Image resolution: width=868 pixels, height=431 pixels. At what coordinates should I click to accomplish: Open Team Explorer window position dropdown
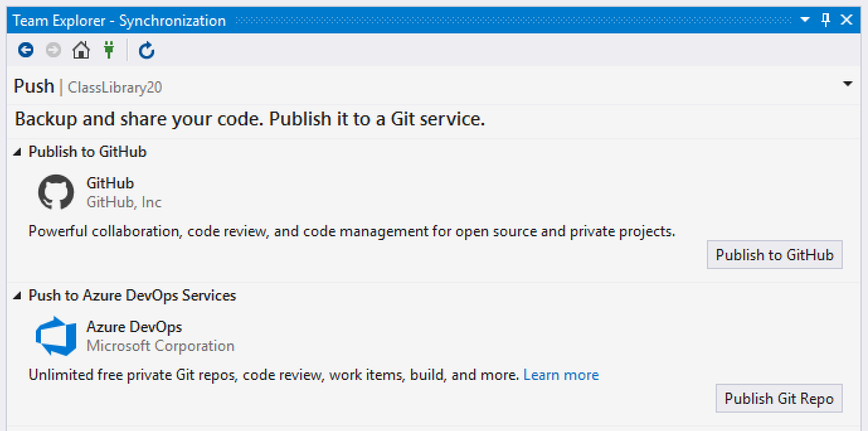point(805,20)
